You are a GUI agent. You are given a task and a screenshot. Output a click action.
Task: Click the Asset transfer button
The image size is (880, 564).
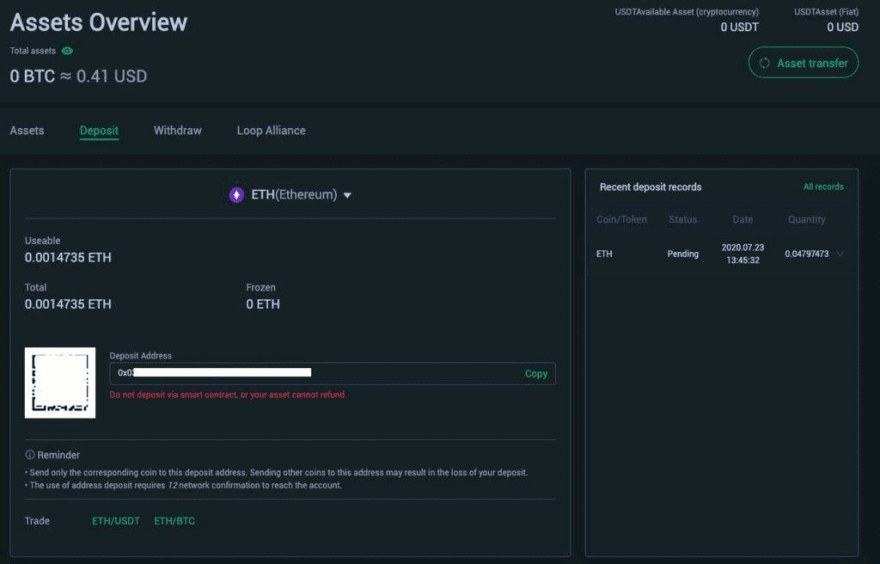[x=803, y=63]
